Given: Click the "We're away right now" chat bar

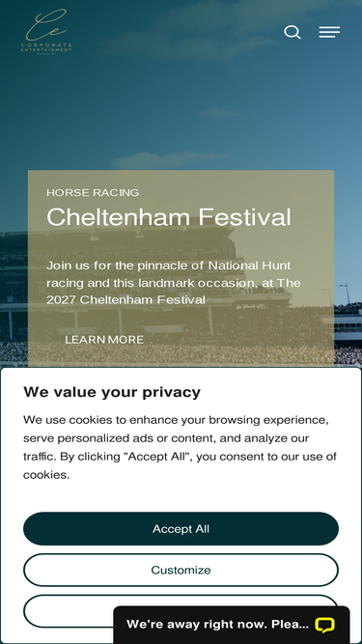Looking at the screenshot, I should pyautogui.click(x=231, y=625).
